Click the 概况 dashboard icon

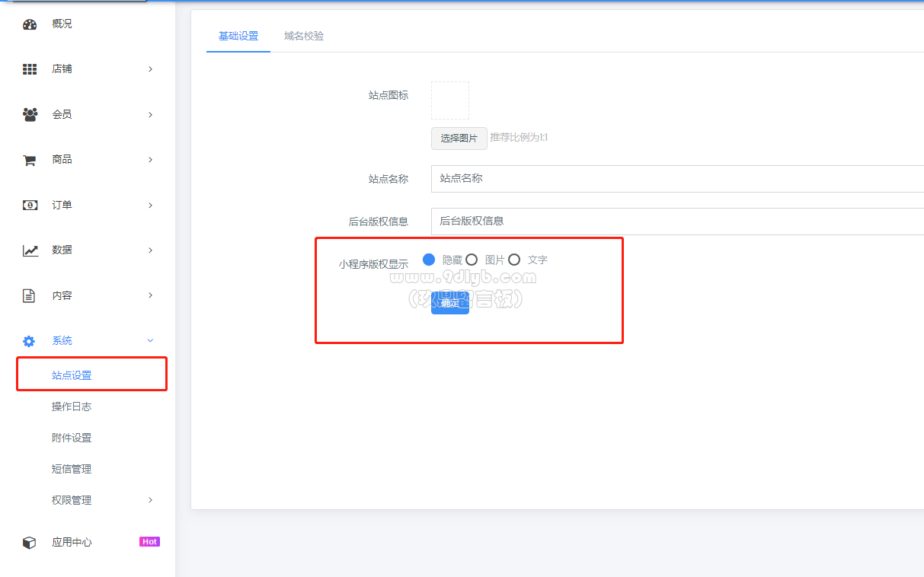click(x=30, y=24)
